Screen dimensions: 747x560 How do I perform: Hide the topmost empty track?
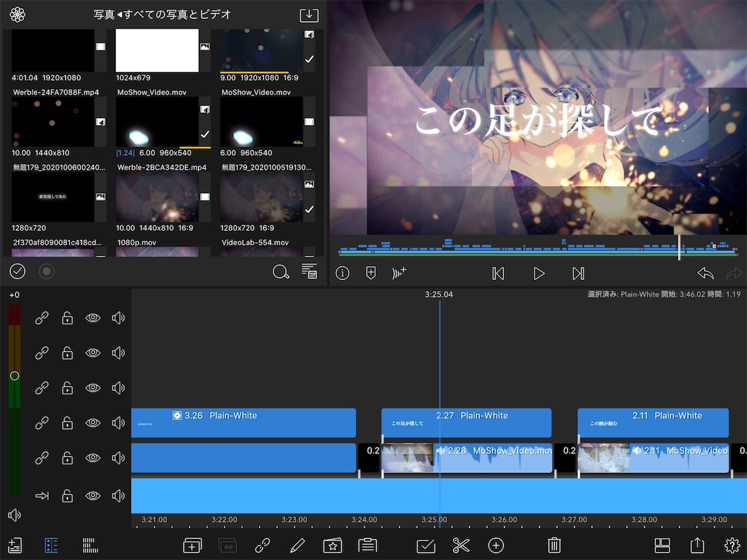click(x=93, y=318)
